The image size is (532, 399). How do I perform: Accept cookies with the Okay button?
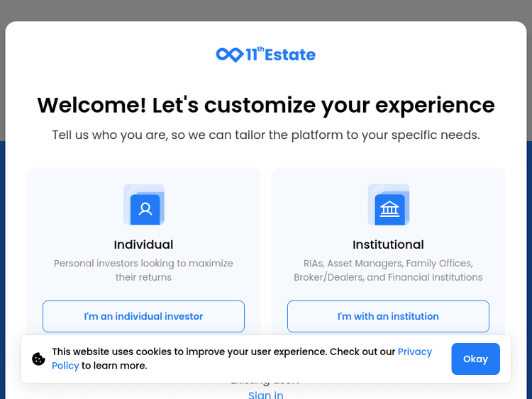tap(475, 359)
